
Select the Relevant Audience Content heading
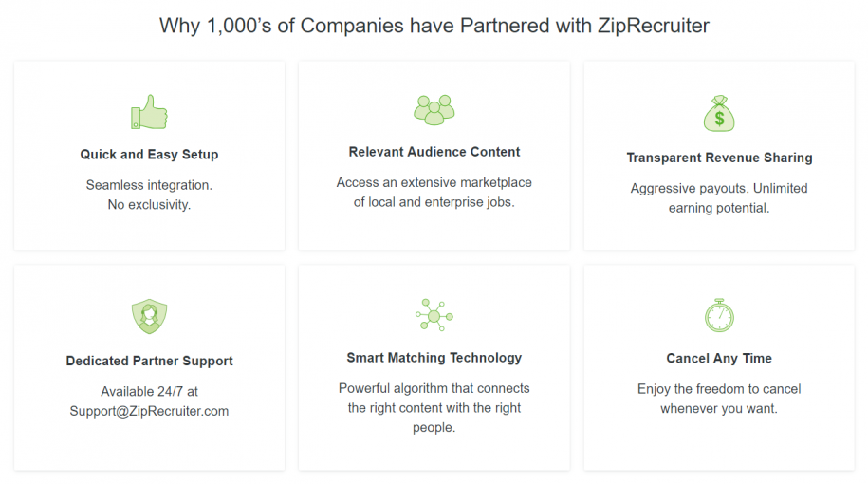[434, 152]
